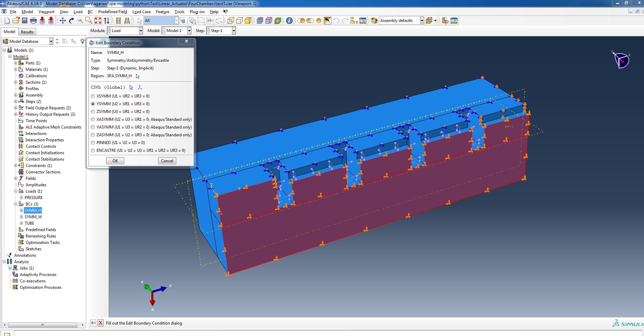Open the Assembly defaults color dropdown
The width and height of the screenshot is (644, 336).
pos(401,21)
